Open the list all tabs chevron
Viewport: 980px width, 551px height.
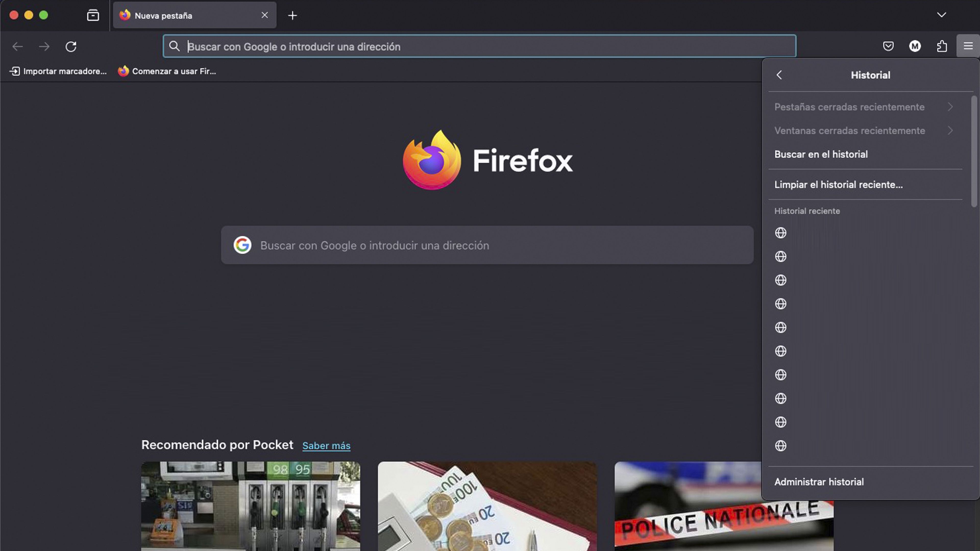tap(941, 15)
